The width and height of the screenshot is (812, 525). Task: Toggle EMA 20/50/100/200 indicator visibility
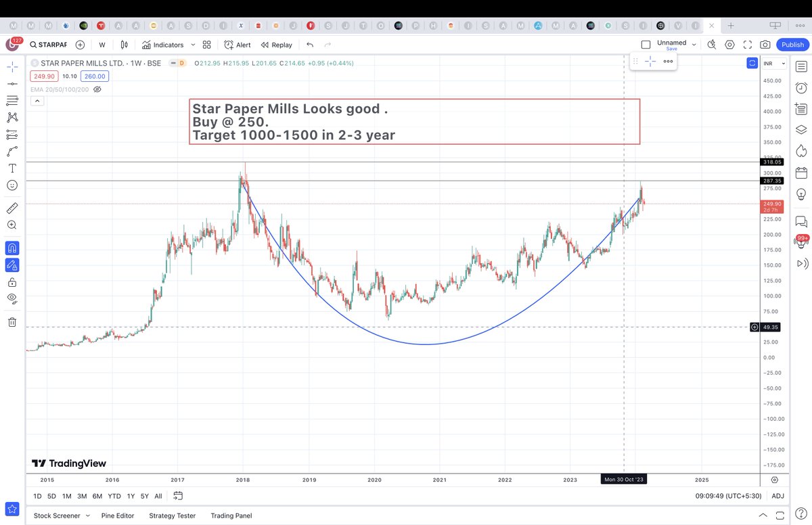coord(97,89)
